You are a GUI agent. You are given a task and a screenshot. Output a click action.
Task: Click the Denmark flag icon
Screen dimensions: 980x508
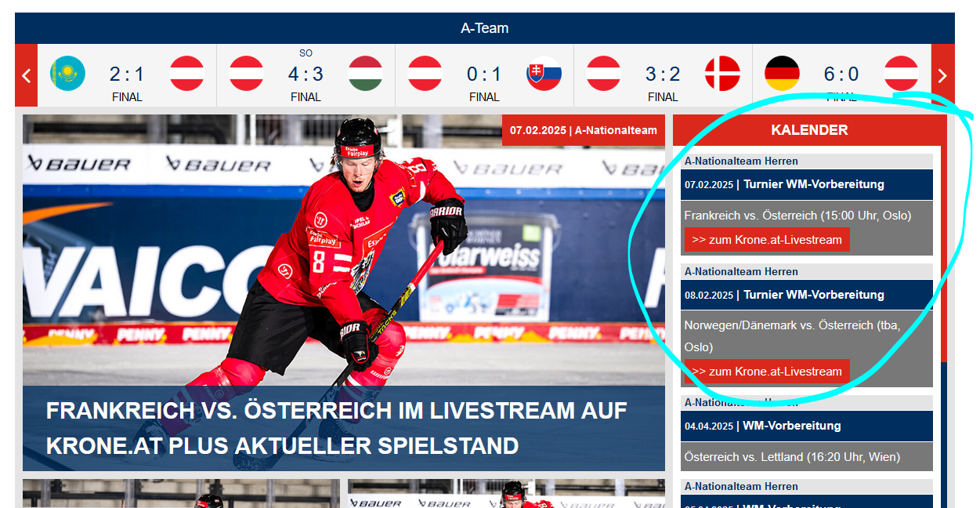[722, 74]
